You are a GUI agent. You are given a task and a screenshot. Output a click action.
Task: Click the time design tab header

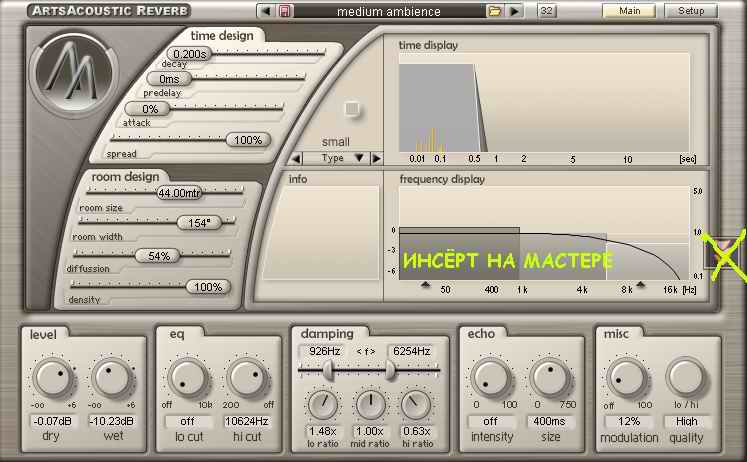click(x=222, y=36)
